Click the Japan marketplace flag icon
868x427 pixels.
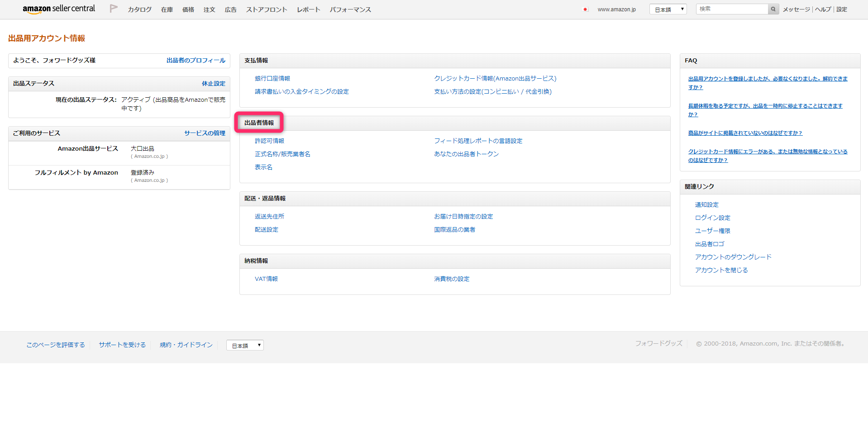tap(585, 8)
